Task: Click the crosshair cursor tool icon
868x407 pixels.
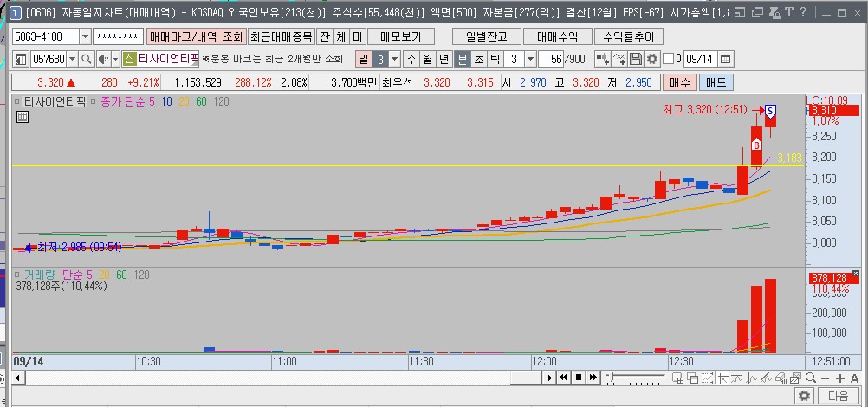Action: pyautogui.click(x=723, y=378)
